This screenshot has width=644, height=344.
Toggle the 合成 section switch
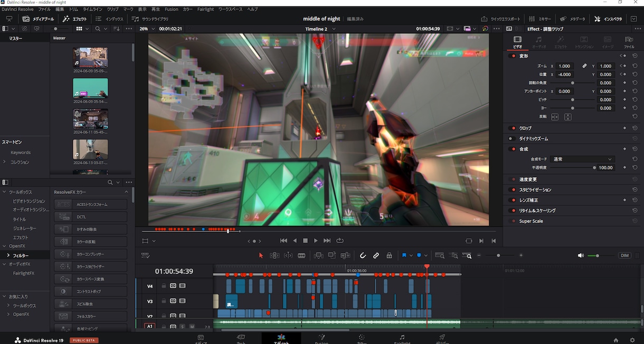click(512, 149)
